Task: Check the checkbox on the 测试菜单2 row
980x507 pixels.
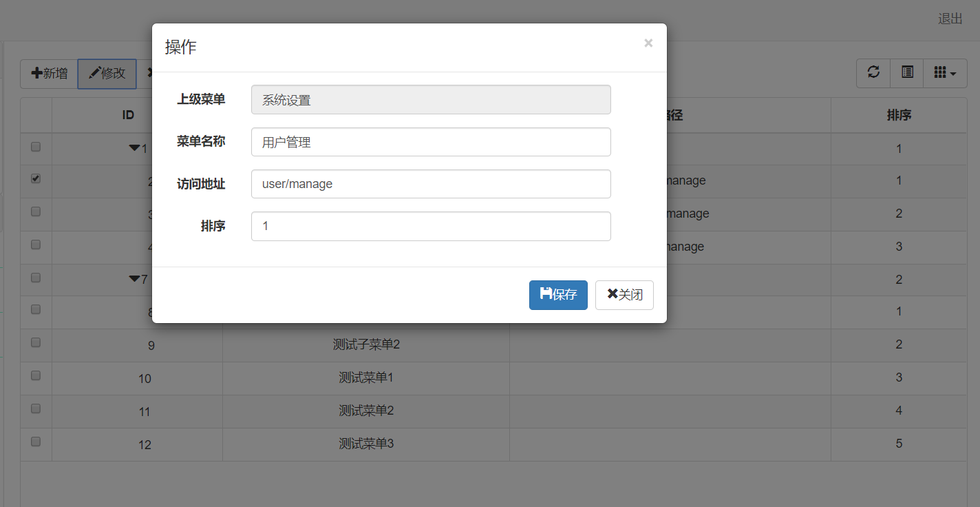Action: click(35, 408)
